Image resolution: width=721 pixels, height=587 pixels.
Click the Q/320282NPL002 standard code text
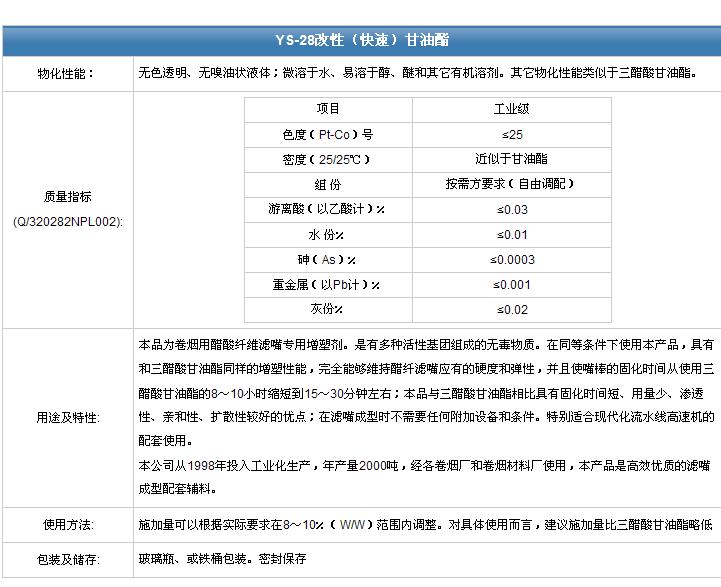pyautogui.click(x=67, y=220)
